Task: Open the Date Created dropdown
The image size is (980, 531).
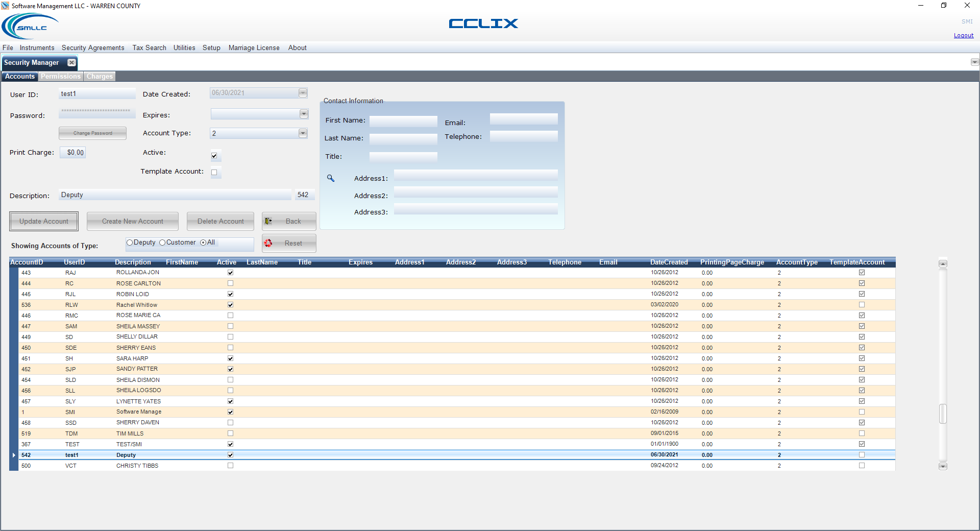Action: 303,93
